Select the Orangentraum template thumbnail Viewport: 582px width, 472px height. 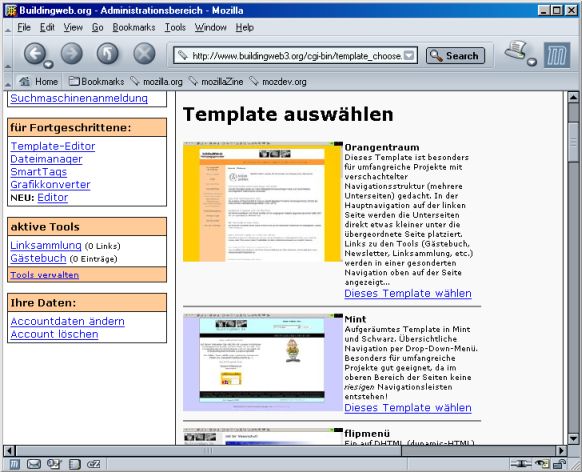click(263, 202)
